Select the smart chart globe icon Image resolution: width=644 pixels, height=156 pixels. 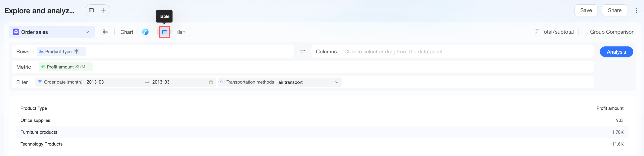point(145,32)
